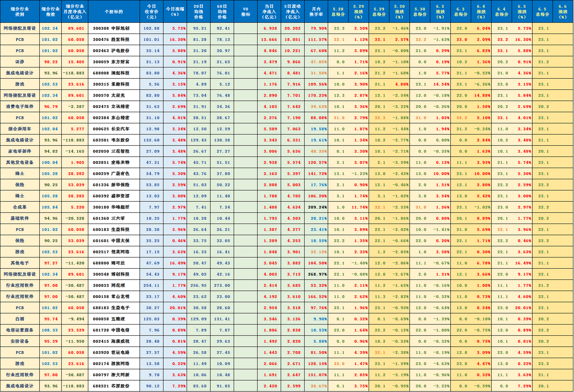Select the 20.01% gain cell of 生益电子

coord(175,308)
